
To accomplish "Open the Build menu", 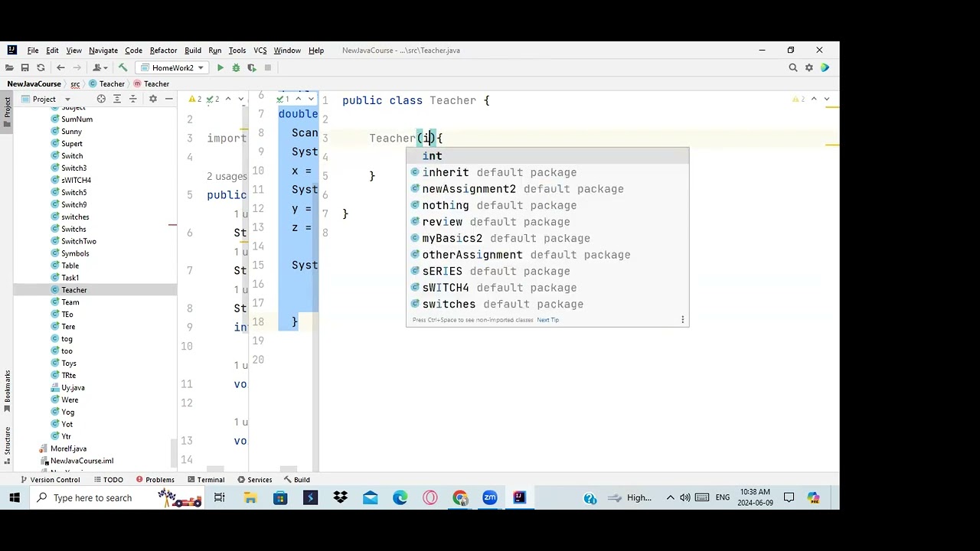I will tap(193, 51).
